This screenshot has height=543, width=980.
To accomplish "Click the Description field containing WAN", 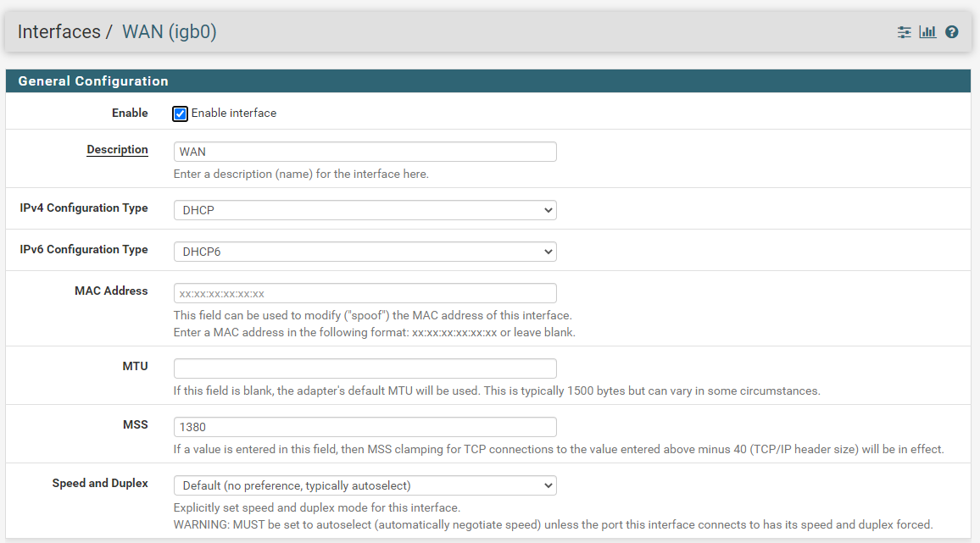I will click(x=365, y=152).
